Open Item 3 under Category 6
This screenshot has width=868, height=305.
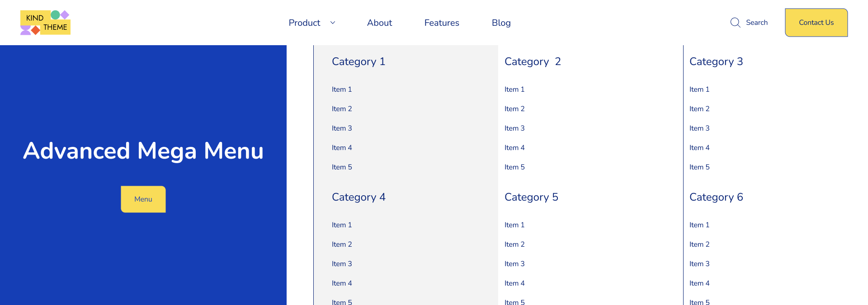click(699, 264)
